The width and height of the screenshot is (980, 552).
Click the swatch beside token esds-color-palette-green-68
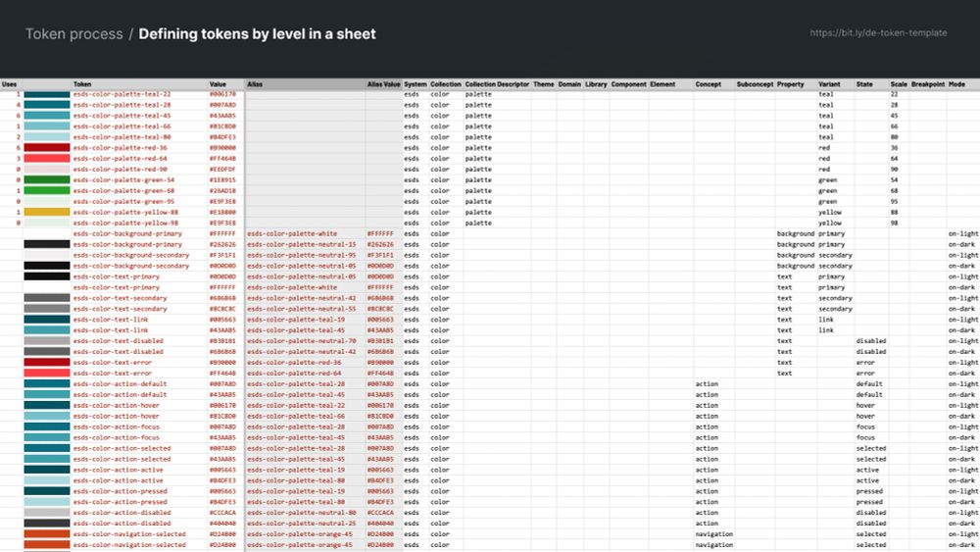pyautogui.click(x=47, y=190)
